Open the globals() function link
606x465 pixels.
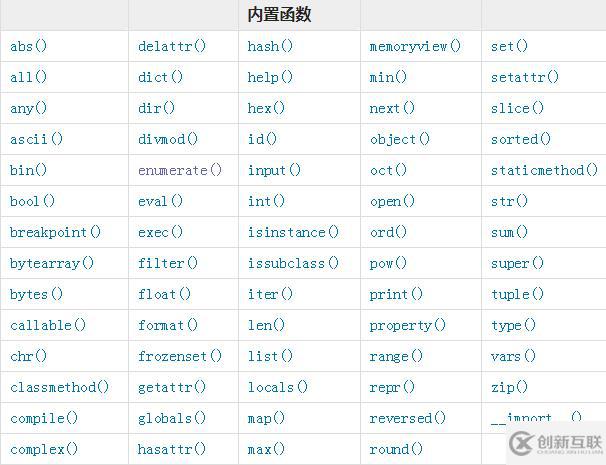coord(172,418)
